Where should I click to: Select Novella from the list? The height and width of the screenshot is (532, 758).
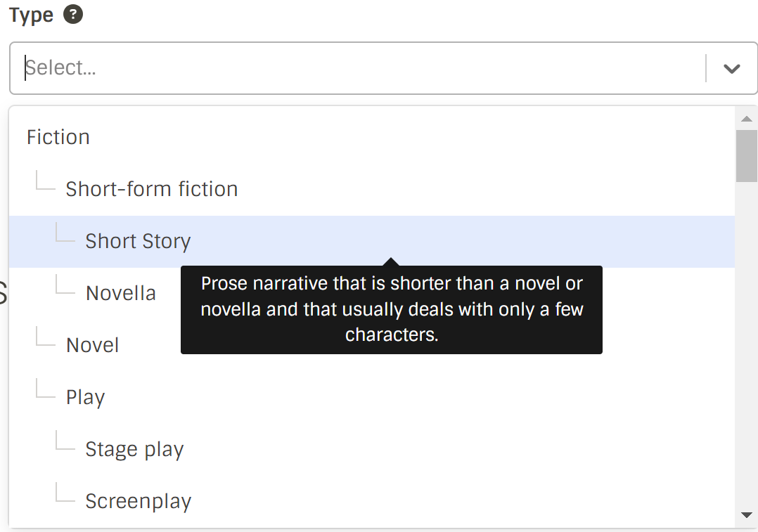(x=120, y=293)
